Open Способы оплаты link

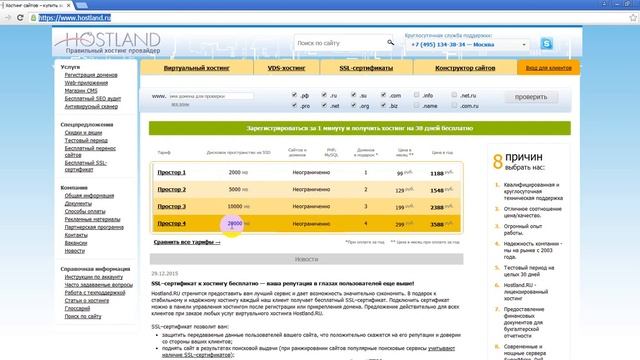[x=85, y=211]
